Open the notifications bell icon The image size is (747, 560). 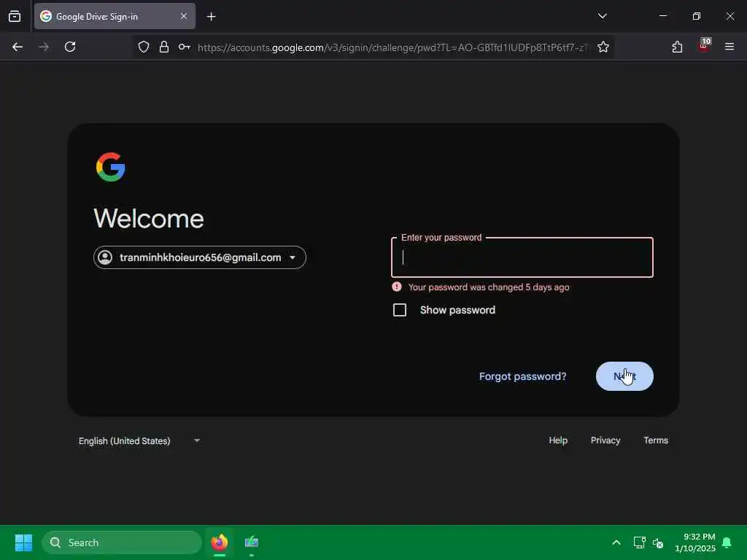[x=727, y=542]
